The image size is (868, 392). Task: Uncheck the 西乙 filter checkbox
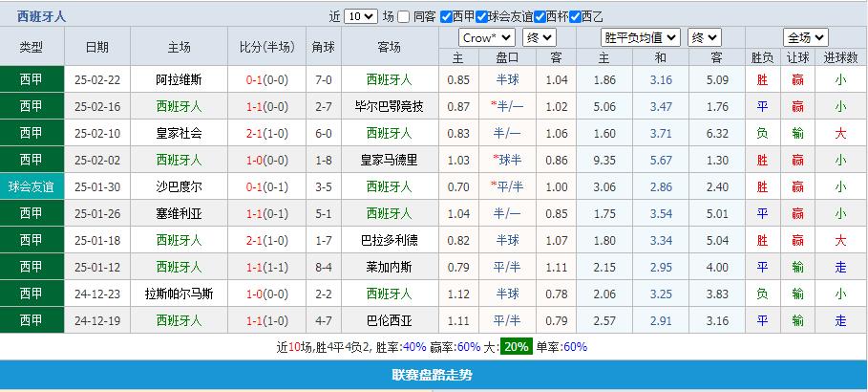click(x=575, y=16)
